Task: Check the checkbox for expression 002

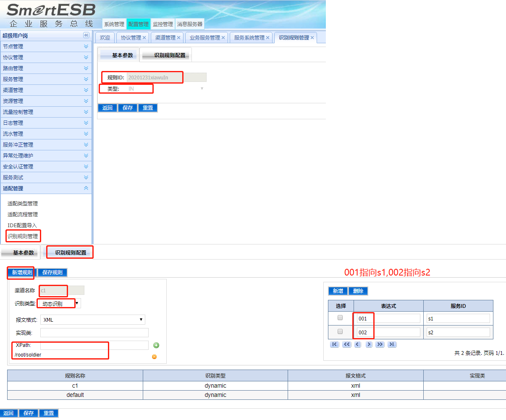Action: pos(340,332)
